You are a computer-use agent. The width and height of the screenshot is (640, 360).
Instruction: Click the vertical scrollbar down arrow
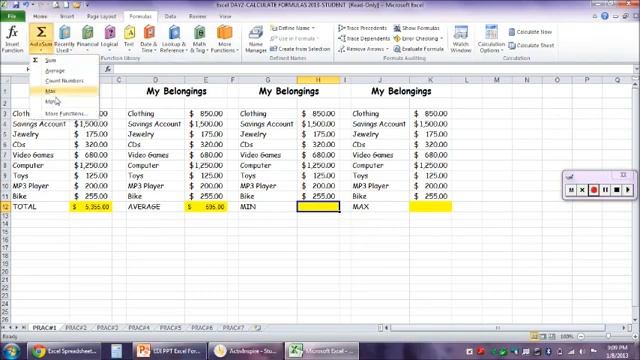click(636, 320)
